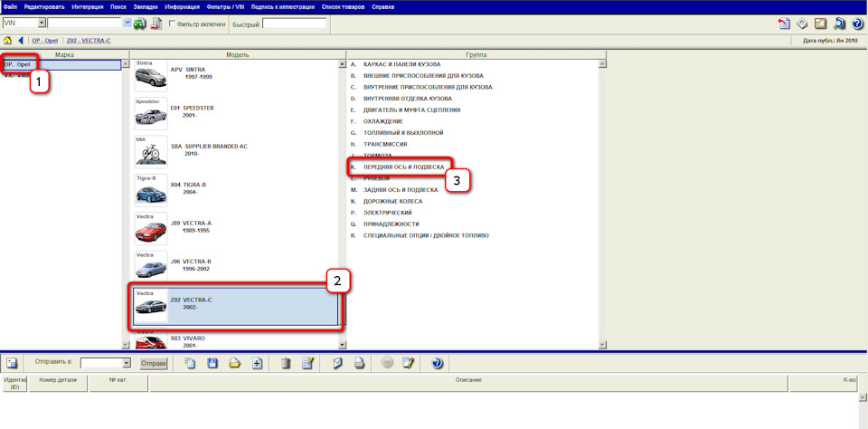The width and height of the screenshot is (868, 429).
Task: Click into the 'Быстрый' quick search field
Action: pyautogui.click(x=294, y=24)
